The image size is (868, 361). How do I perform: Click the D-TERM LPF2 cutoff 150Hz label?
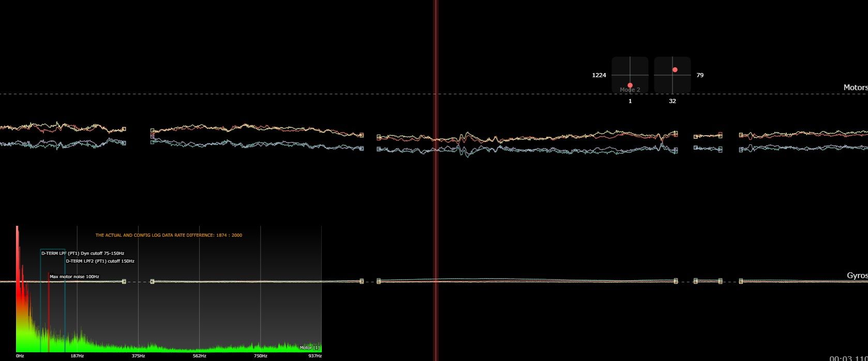100,261
